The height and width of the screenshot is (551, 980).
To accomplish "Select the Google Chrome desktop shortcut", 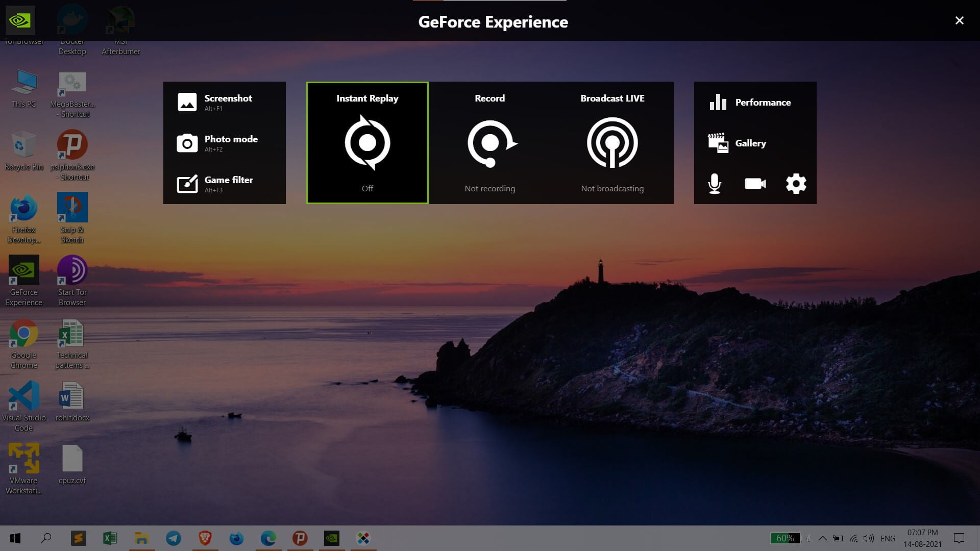I will click(x=24, y=344).
